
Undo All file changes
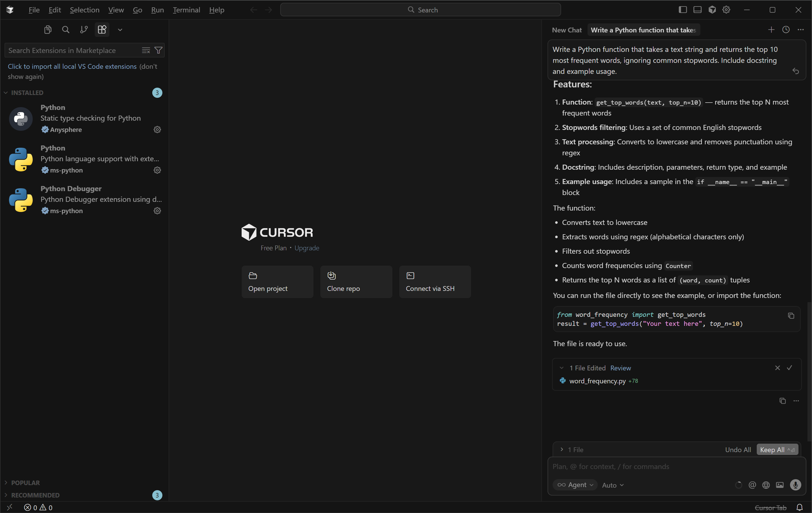point(738,450)
